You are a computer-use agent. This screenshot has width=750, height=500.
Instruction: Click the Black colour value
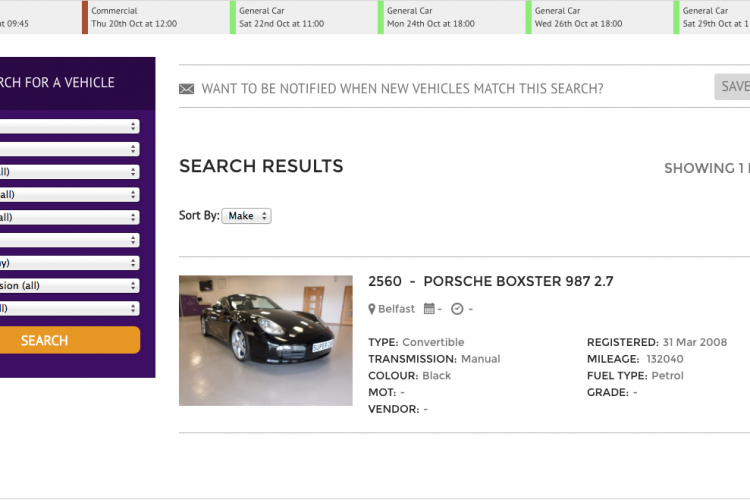436,376
